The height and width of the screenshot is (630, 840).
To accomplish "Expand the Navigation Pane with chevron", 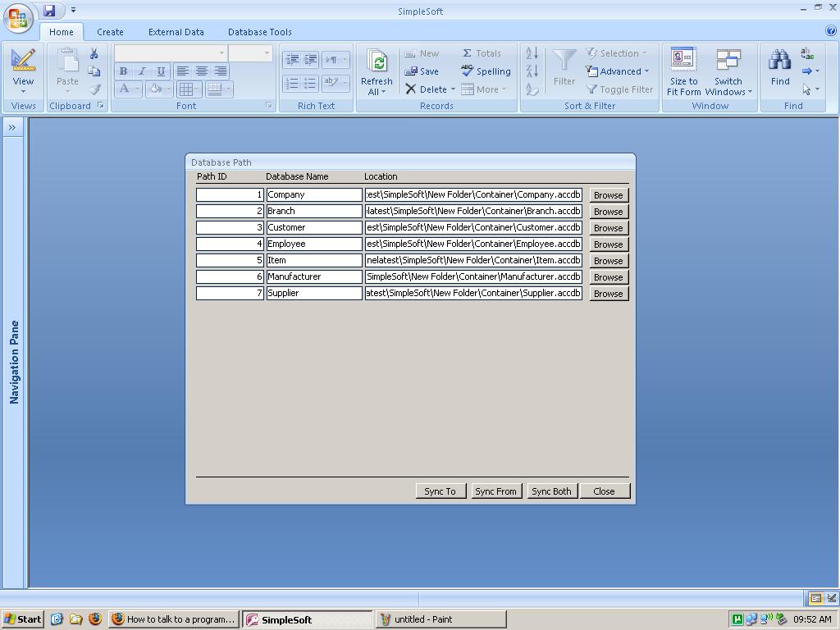I will coord(12,127).
